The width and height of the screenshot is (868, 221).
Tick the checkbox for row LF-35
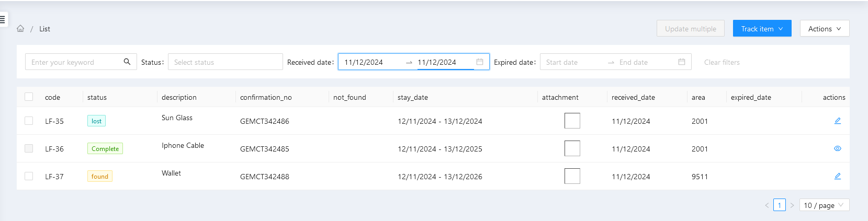click(x=29, y=121)
